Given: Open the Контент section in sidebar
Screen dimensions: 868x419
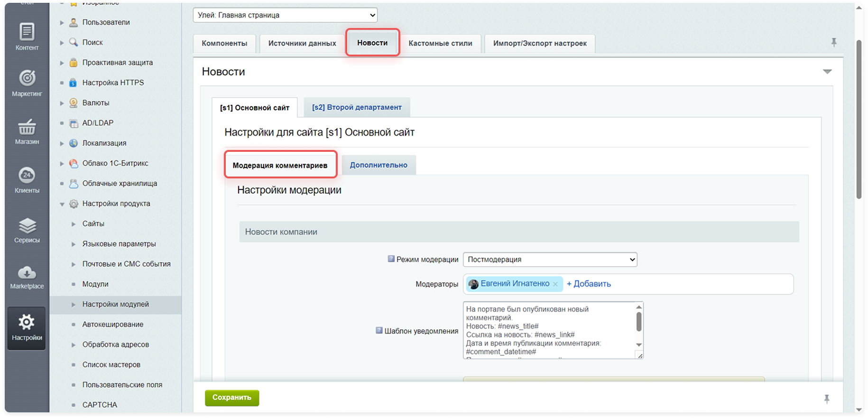Looking at the screenshot, I should pyautogui.click(x=27, y=37).
